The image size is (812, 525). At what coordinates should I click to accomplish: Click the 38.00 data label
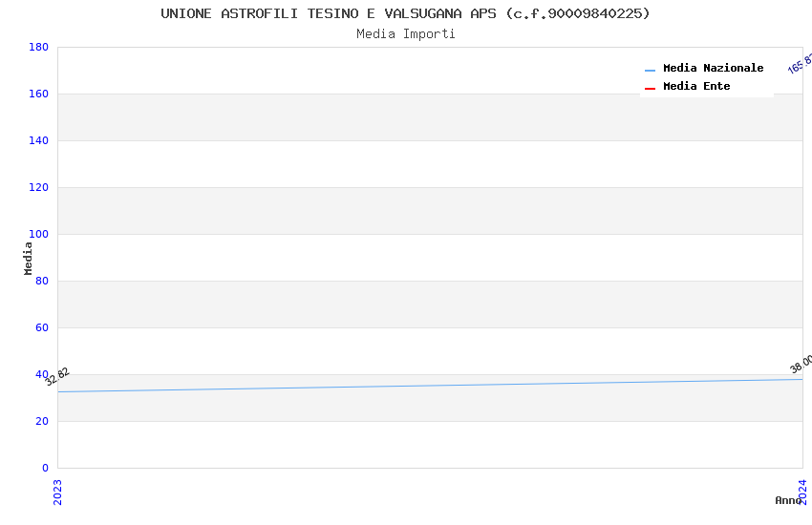(x=801, y=364)
